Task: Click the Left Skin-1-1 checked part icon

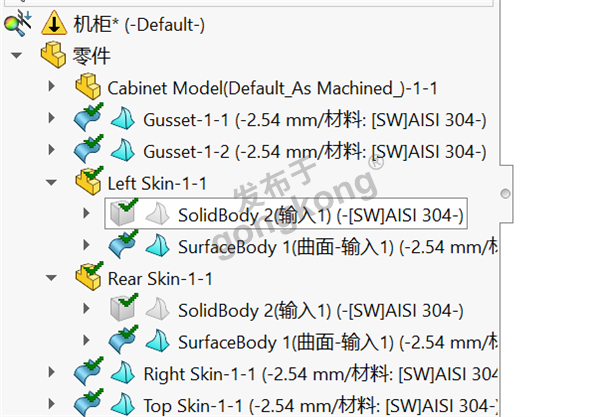Action: pos(89,182)
